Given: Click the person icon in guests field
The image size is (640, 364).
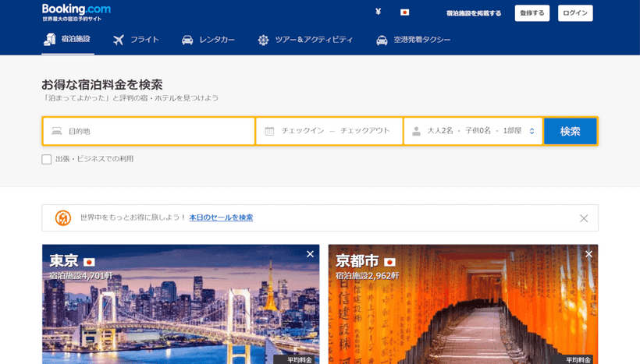Looking at the screenshot, I should 416,131.
